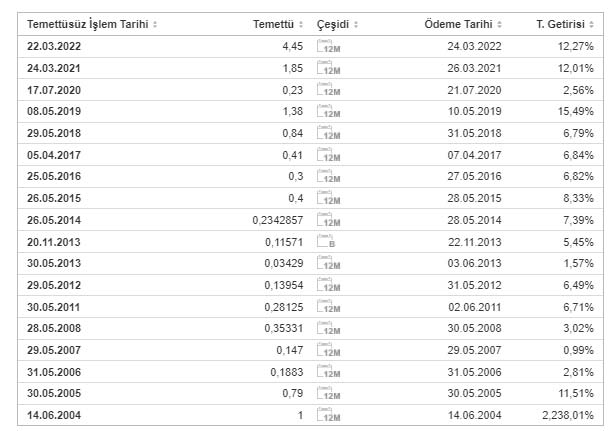
Task: Click the 12M icon in the 30.05.2005 row
Action: pos(328,392)
